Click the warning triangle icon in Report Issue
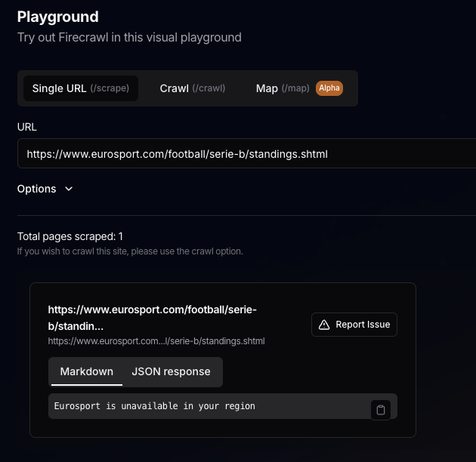 324,325
